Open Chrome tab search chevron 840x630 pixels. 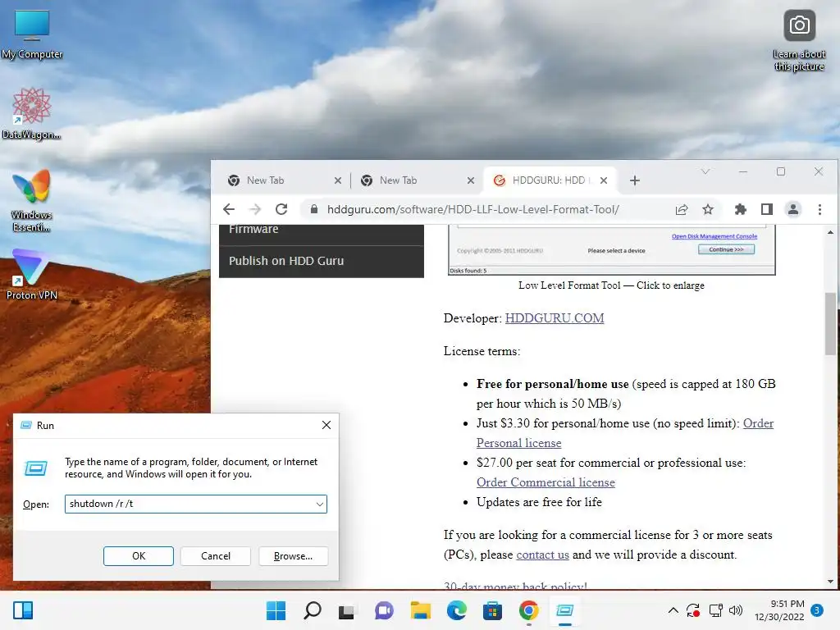point(705,171)
